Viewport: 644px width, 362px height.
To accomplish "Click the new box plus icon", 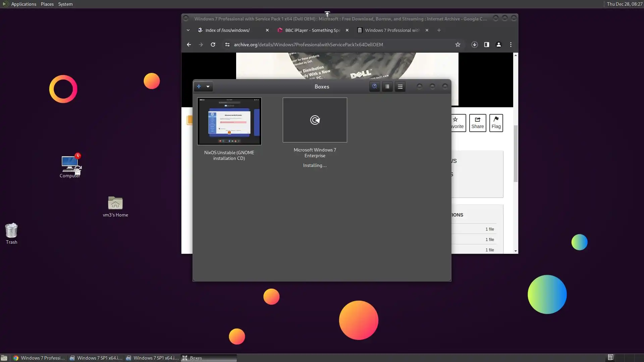I will point(199,86).
